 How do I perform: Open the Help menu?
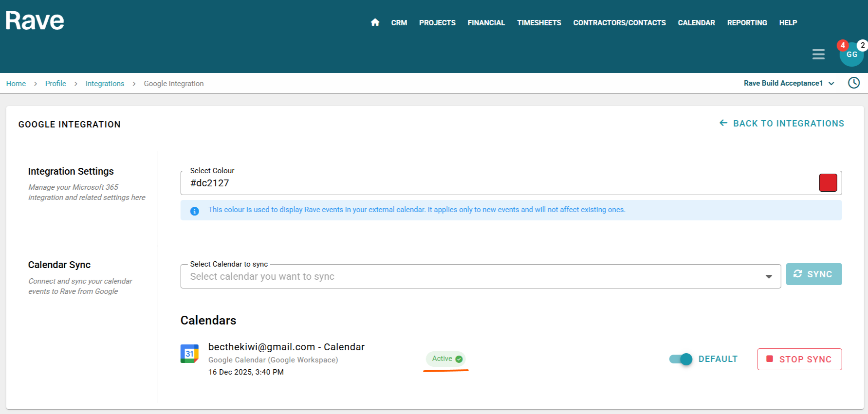pyautogui.click(x=788, y=23)
